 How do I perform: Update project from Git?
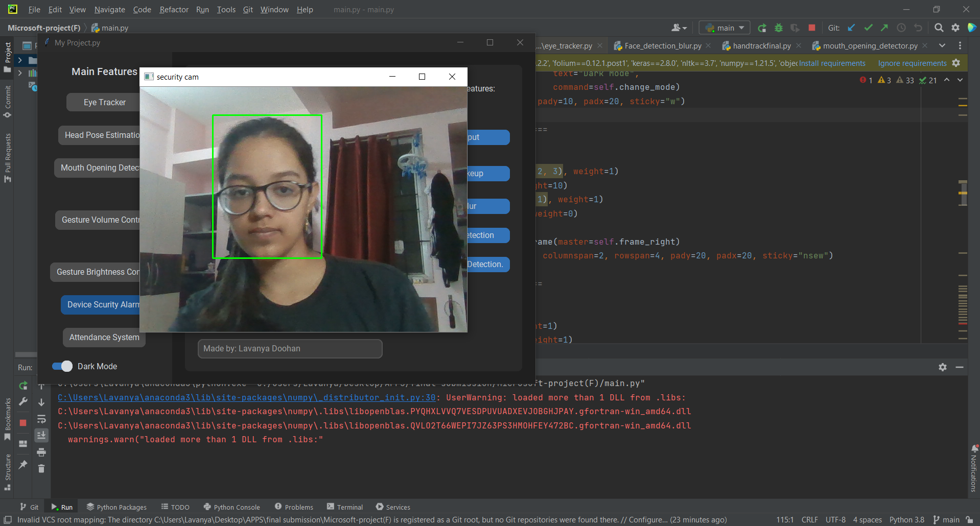pyautogui.click(x=851, y=28)
